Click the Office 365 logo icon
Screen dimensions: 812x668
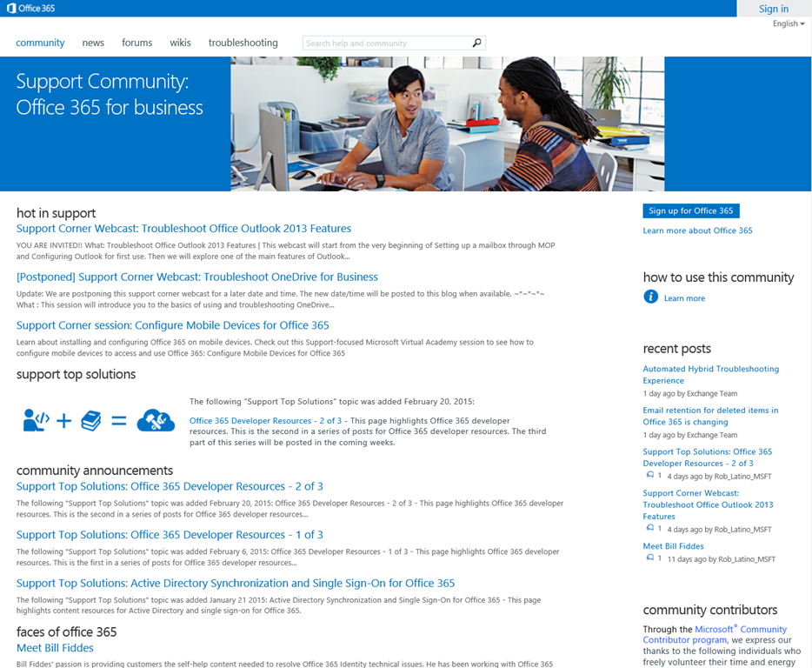tap(11, 9)
